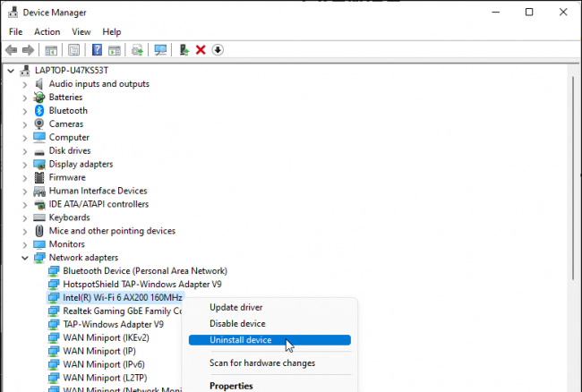Expand the Computer category

(x=24, y=138)
